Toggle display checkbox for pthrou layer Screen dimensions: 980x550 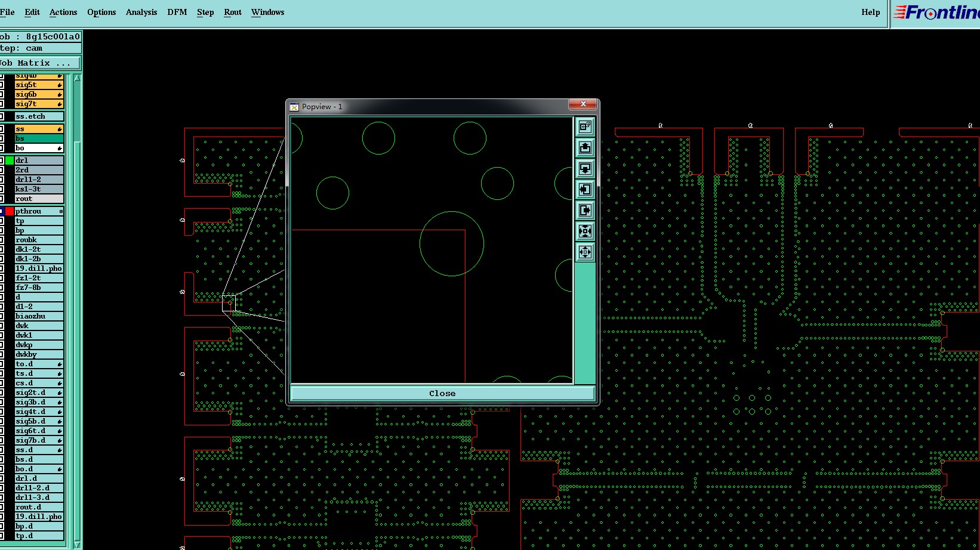tap(2, 211)
